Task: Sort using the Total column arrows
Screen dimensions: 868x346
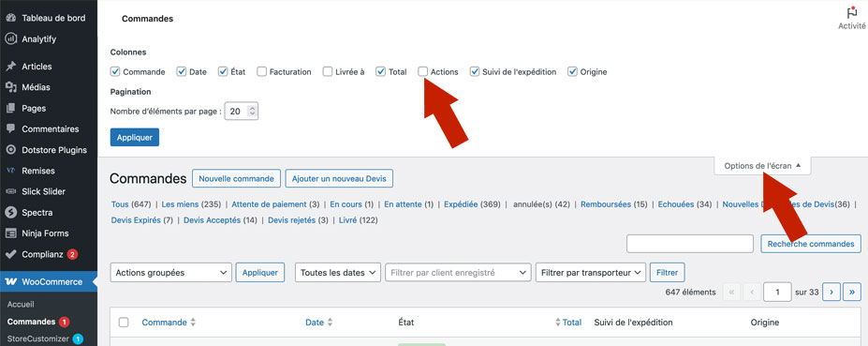Action: click(558, 323)
